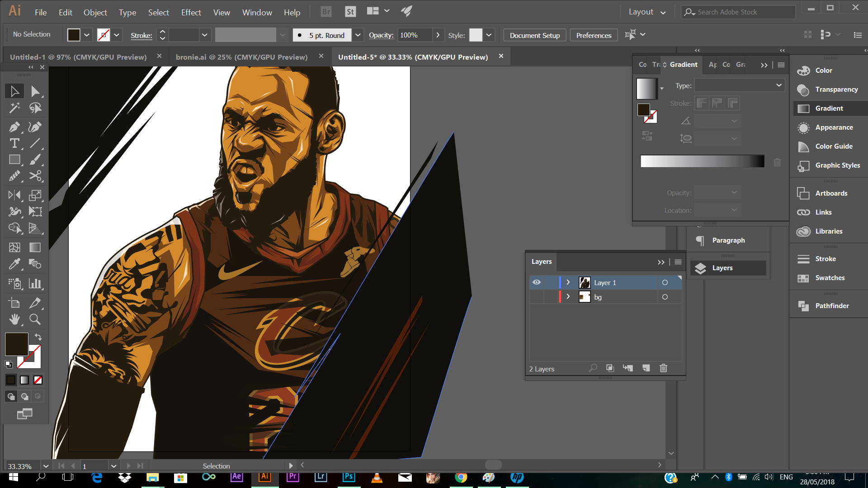Delete selected layer with trash icon
Screen dimensions: 868x488
click(x=663, y=368)
